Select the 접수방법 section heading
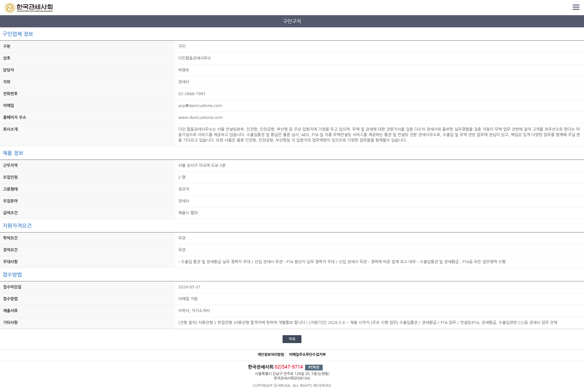 pyautogui.click(x=12, y=274)
